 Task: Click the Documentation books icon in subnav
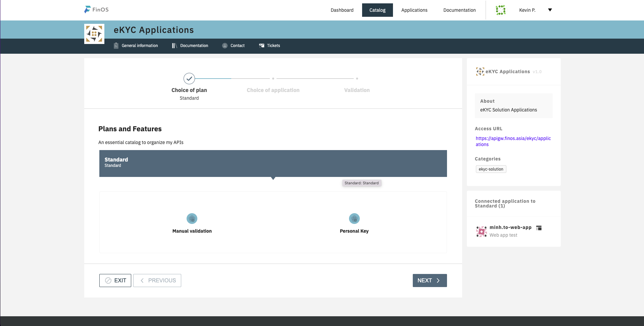click(175, 46)
